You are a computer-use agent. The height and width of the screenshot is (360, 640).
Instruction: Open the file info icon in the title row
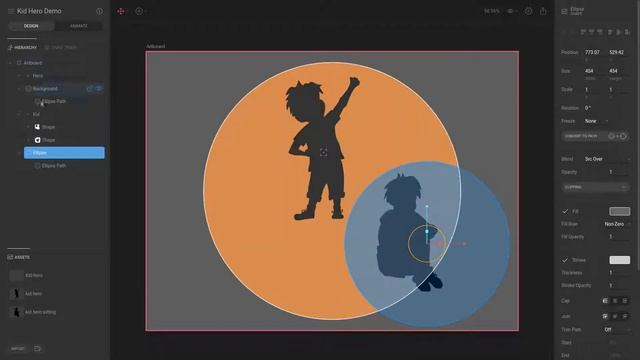click(99, 11)
